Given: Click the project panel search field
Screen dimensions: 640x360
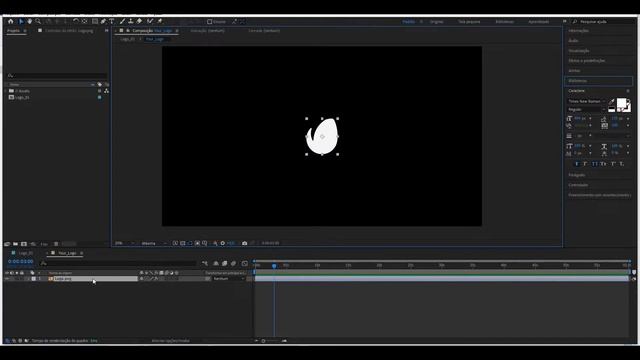Looking at the screenshot, I should point(57,76).
